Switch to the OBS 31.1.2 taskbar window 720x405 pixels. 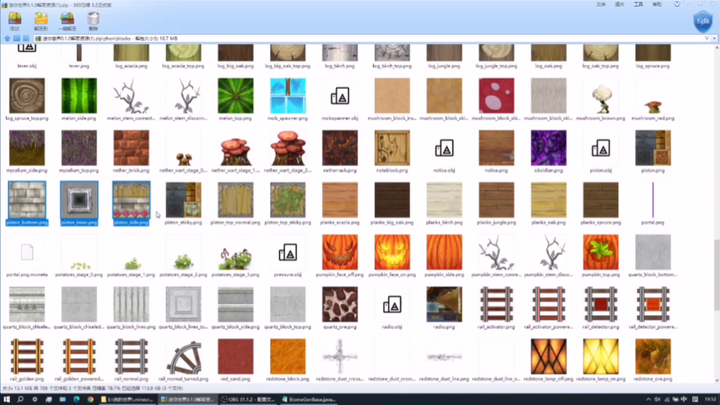pyautogui.click(x=248, y=399)
